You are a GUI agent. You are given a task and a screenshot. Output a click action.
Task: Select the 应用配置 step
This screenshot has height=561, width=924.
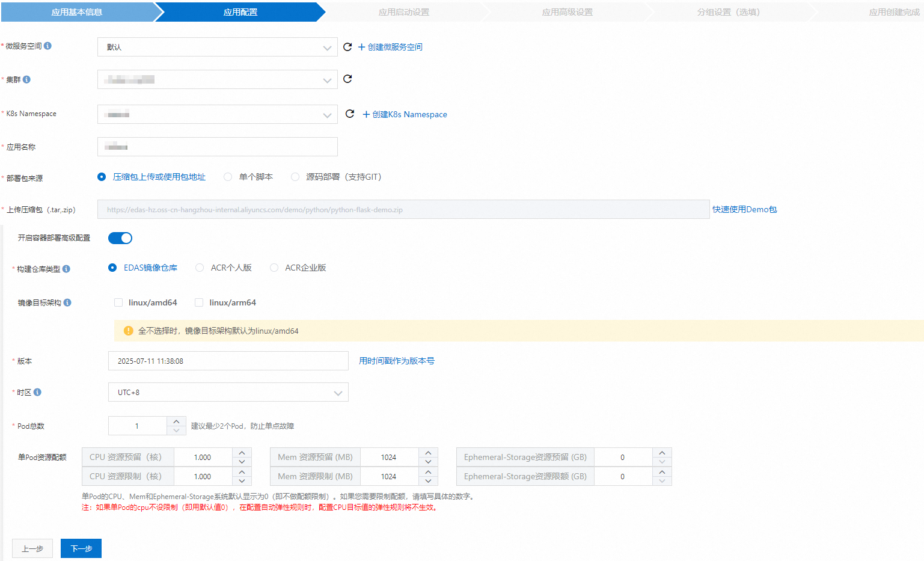tap(240, 12)
